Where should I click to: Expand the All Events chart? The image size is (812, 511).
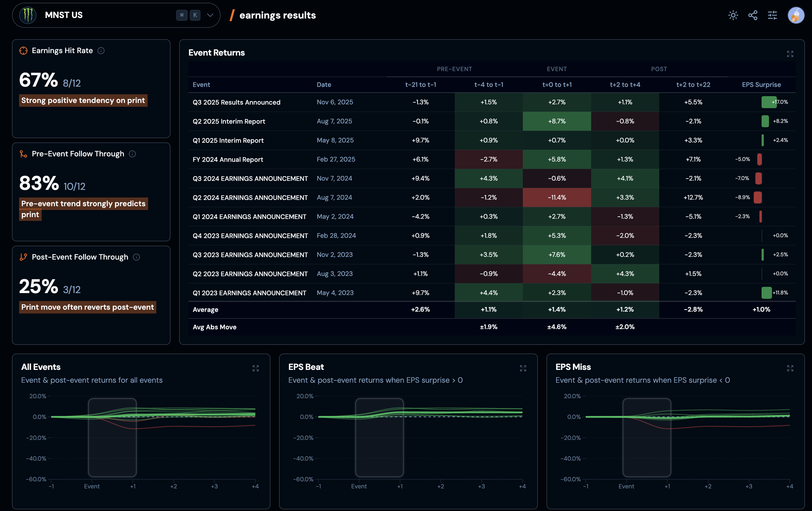256,368
